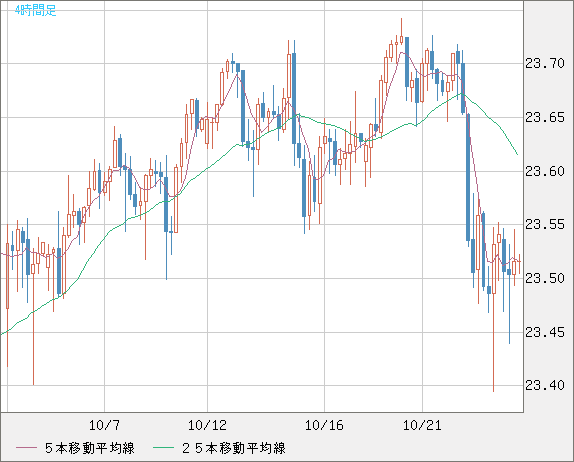Click the 23.50 price axis label
574x462 pixels.
pyautogui.click(x=545, y=278)
